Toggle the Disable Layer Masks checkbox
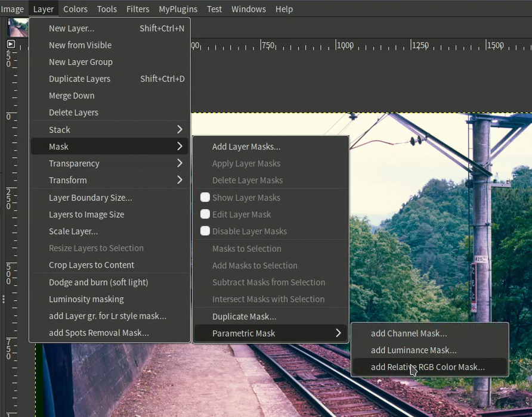 click(x=205, y=231)
